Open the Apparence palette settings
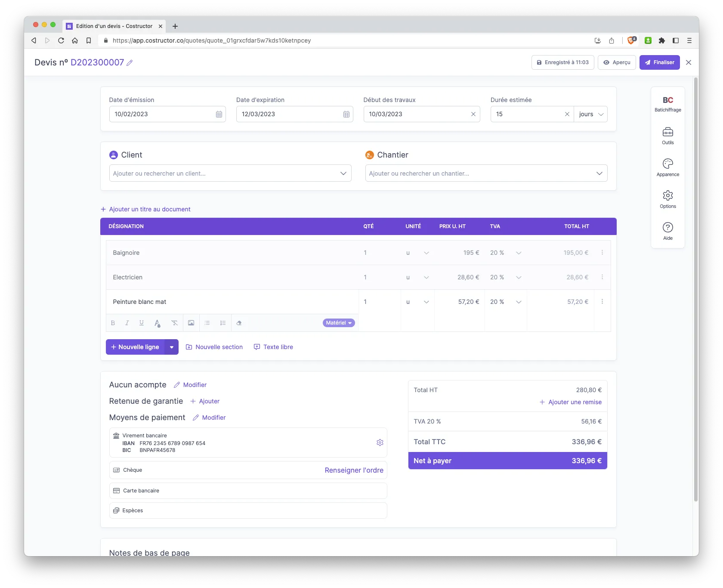Viewport: 723px width, 588px height. click(x=667, y=168)
